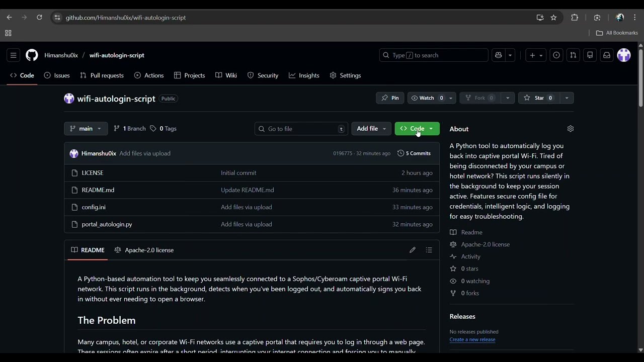
Task: Star the repository
Action: click(538, 98)
